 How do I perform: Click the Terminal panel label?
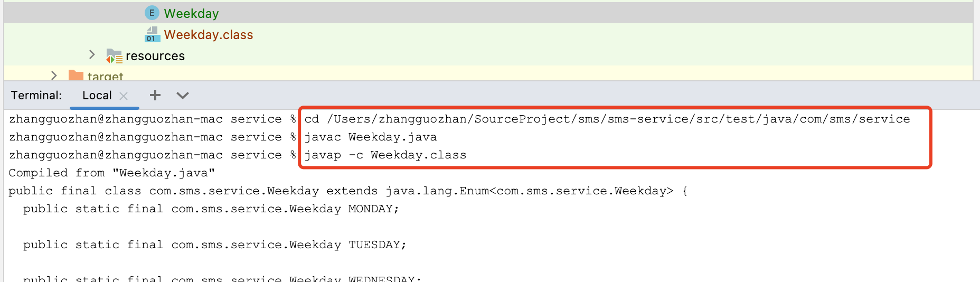point(36,96)
